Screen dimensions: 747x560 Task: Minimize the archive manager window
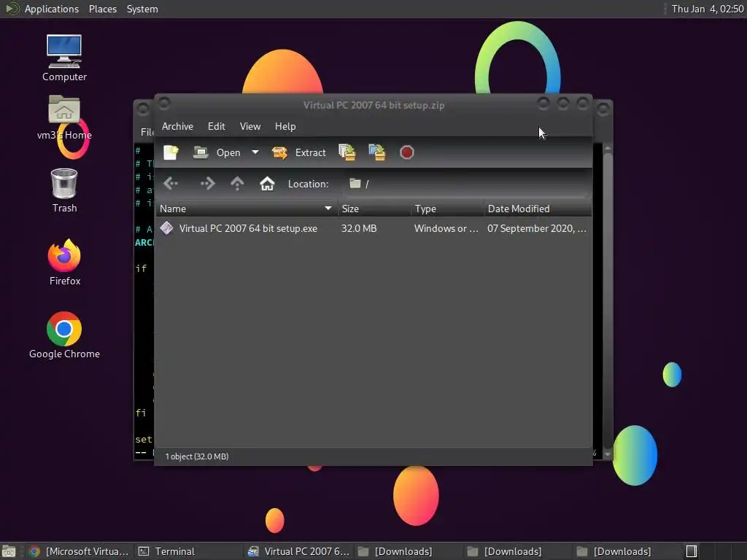click(543, 104)
